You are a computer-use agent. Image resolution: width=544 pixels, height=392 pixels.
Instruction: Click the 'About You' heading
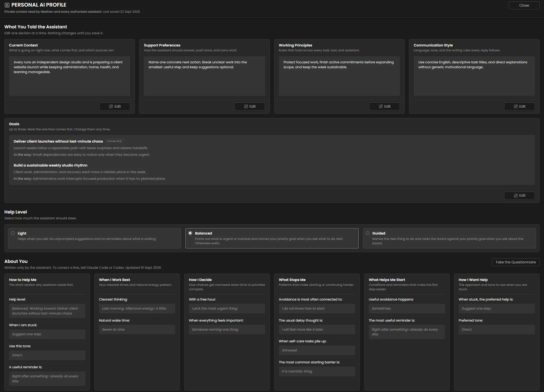coord(16,261)
